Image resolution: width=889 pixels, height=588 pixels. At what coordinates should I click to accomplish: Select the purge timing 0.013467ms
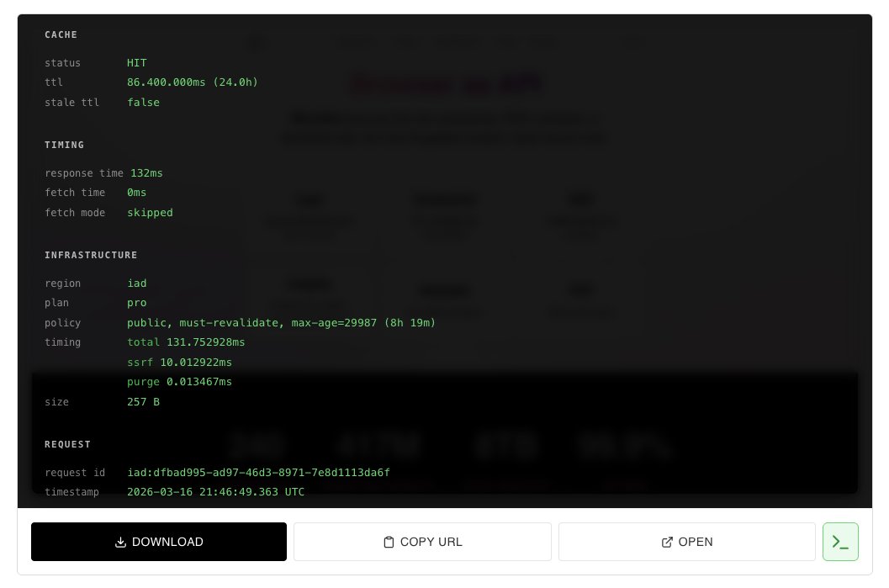pos(179,382)
